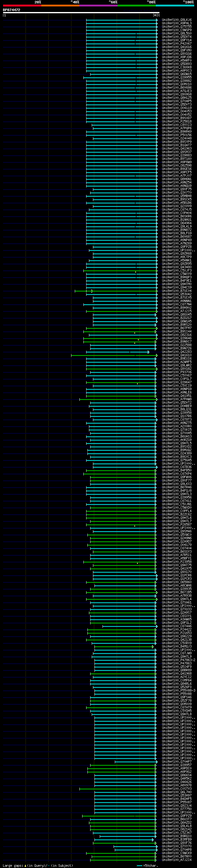This screenshot has width=197, height=868.
Task: Click the green ~80% identity color segment
Action: pyautogui.click(x=137, y=6)
